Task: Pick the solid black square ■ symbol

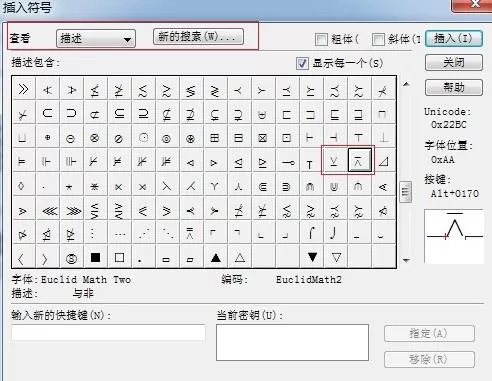Action: tap(95, 257)
